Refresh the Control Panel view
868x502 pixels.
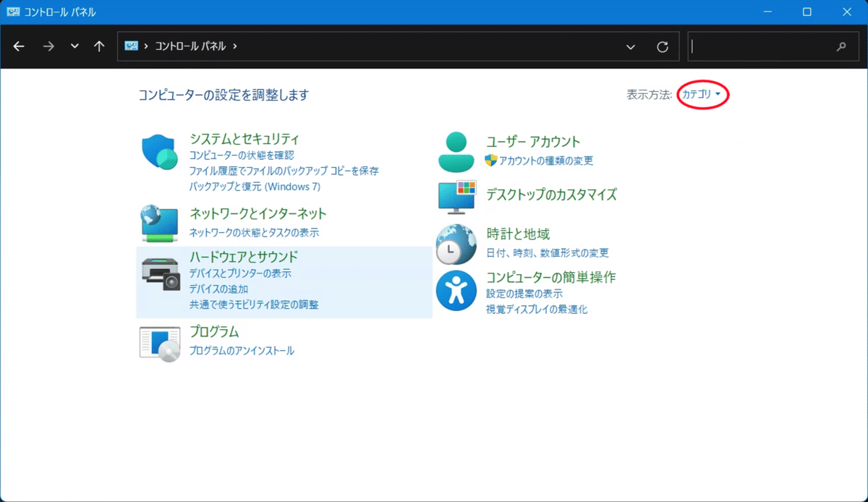(663, 46)
